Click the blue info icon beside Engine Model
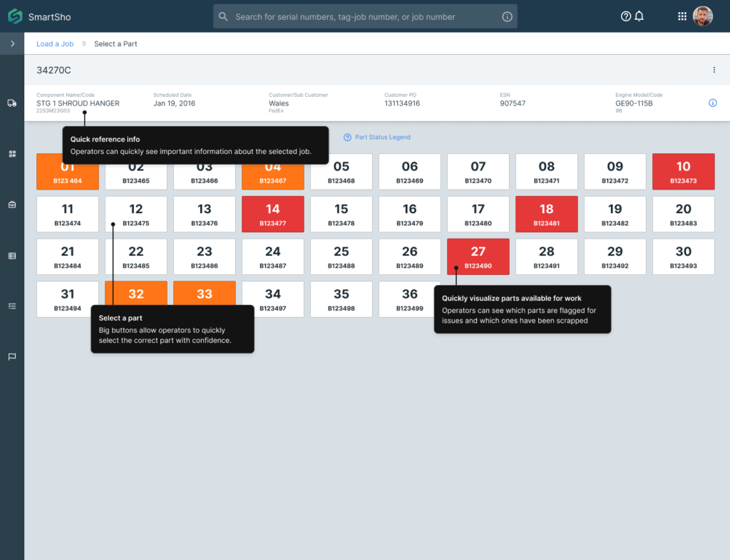The width and height of the screenshot is (730, 560). 712,103
